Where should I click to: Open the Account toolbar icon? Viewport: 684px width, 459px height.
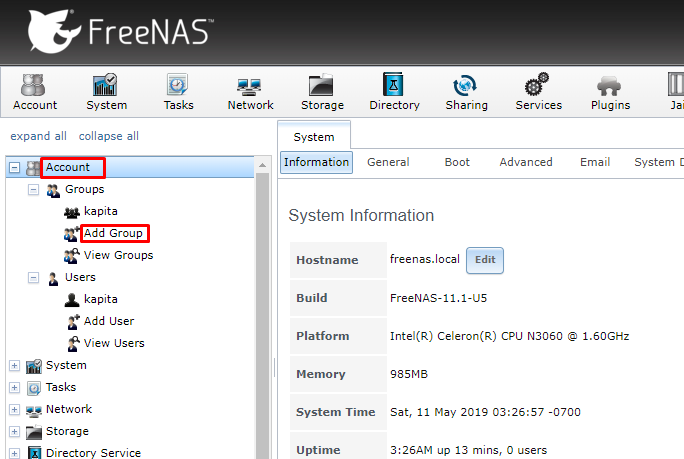click(35, 92)
